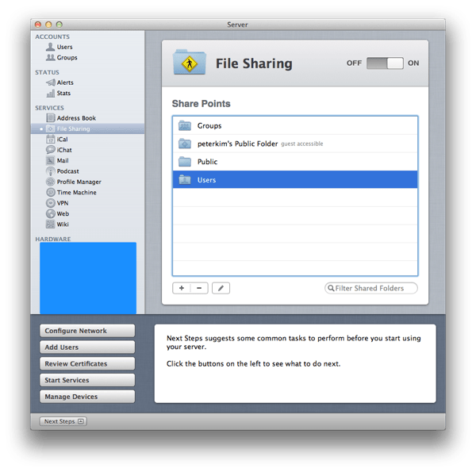Open the Alerts megaphone icon

(51, 83)
